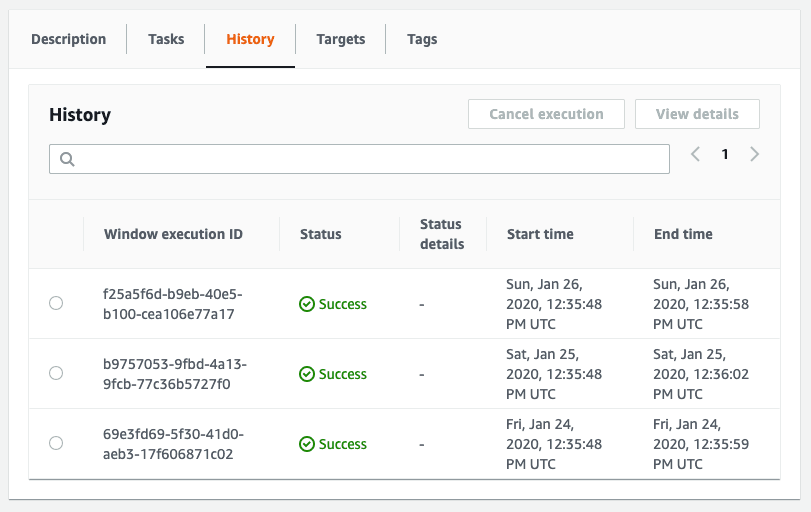Click Success icon for execution 69e3fd69
The height and width of the screenshot is (512, 811).
pos(307,444)
